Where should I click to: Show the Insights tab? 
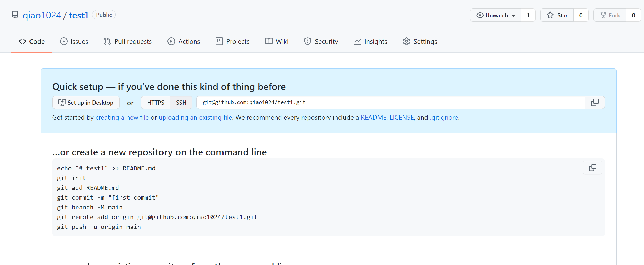coord(370,41)
